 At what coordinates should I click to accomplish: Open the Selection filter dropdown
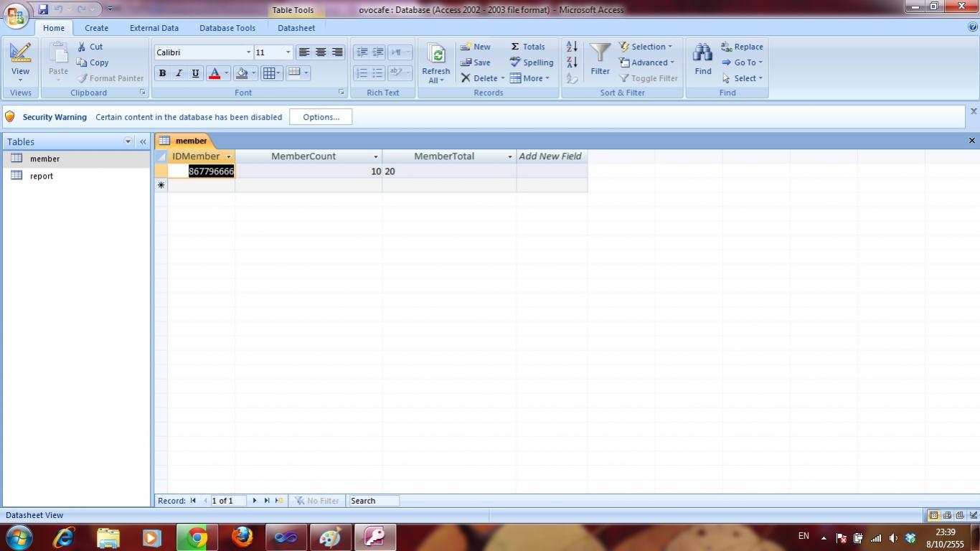[646, 47]
